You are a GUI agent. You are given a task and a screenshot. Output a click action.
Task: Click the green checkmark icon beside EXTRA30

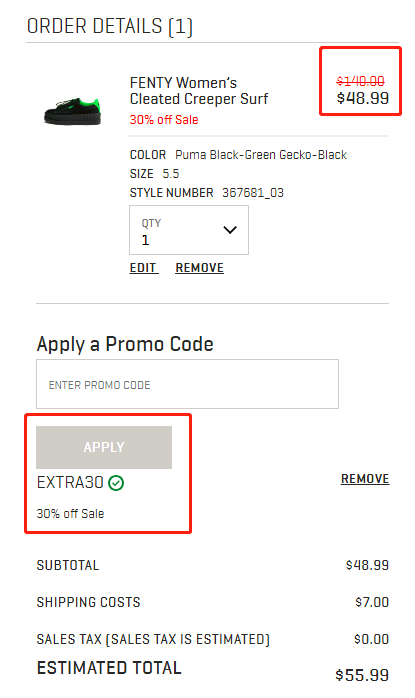[x=116, y=483]
